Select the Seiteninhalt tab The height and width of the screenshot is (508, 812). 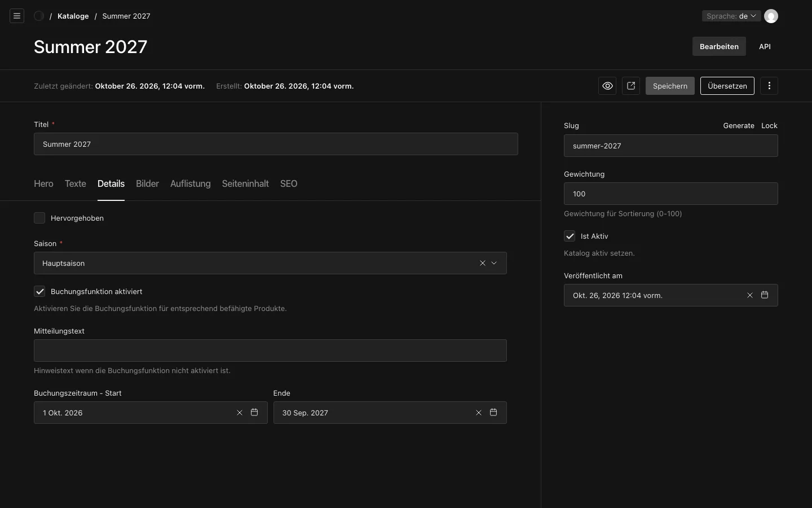click(x=245, y=183)
